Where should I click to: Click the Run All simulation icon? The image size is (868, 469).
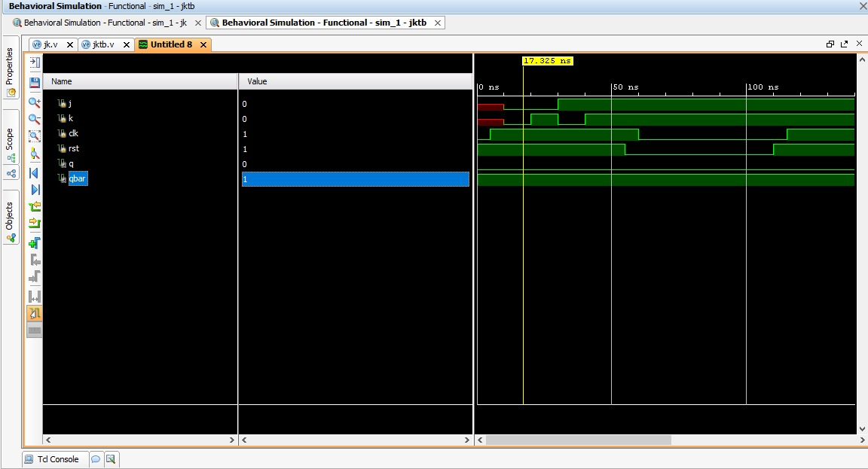[x=33, y=258]
